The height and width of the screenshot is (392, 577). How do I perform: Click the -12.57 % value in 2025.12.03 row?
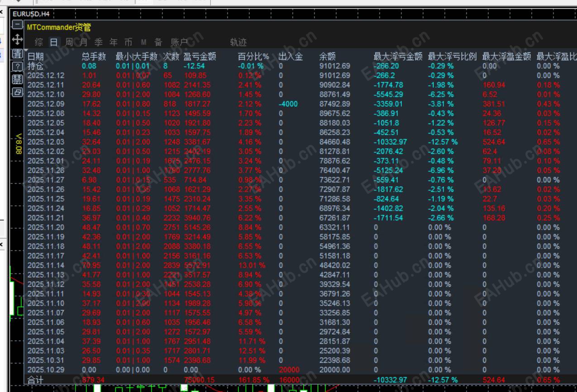click(443, 142)
